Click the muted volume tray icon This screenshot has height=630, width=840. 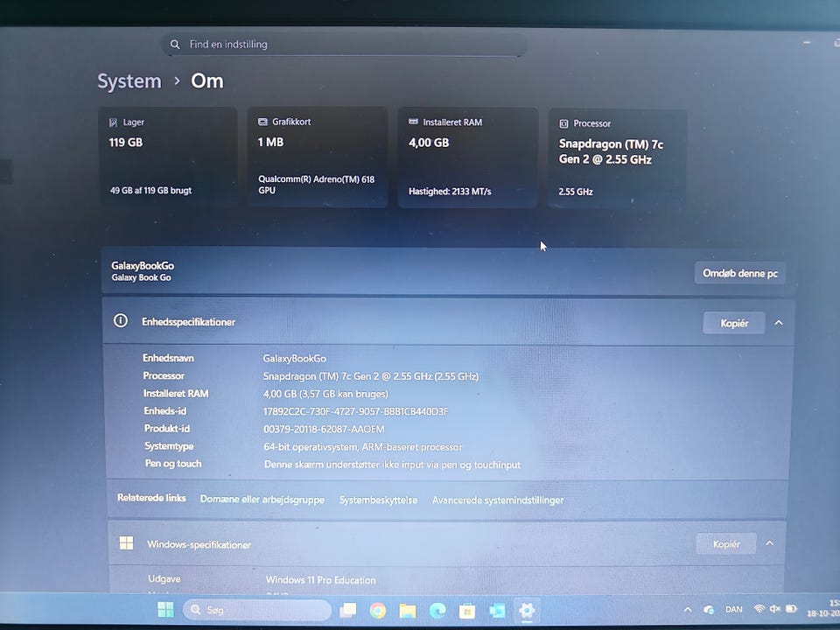774,609
